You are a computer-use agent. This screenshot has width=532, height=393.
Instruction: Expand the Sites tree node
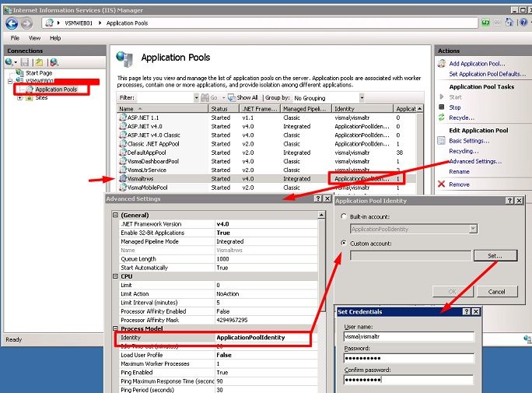19,98
